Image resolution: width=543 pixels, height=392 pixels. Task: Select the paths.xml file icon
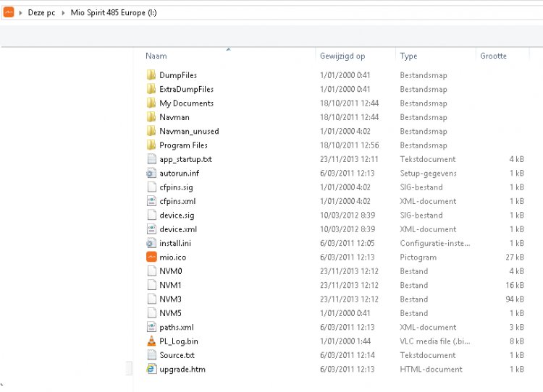pos(151,327)
